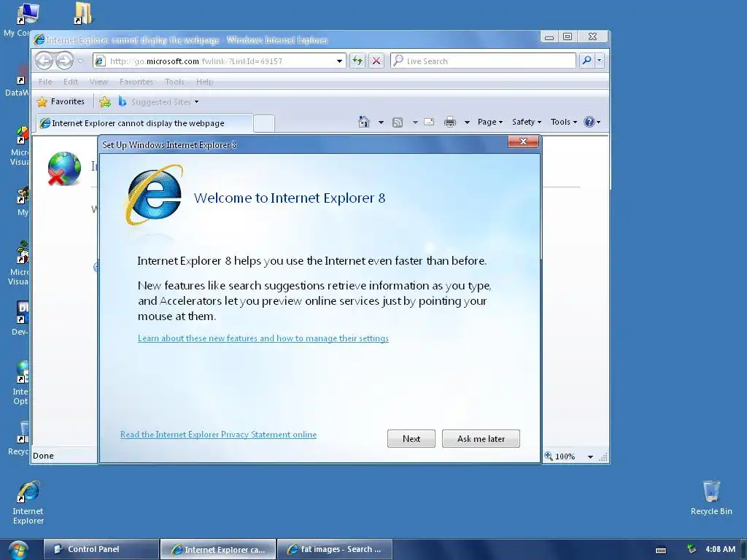Click the RSS feeds icon
Image resolution: width=747 pixels, height=560 pixels.
(x=398, y=122)
